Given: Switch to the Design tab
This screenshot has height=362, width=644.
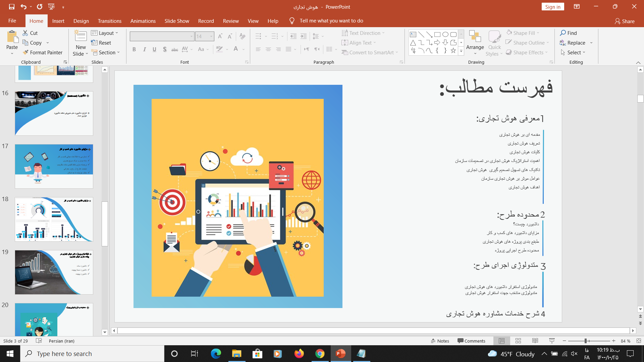Looking at the screenshot, I should [x=81, y=21].
